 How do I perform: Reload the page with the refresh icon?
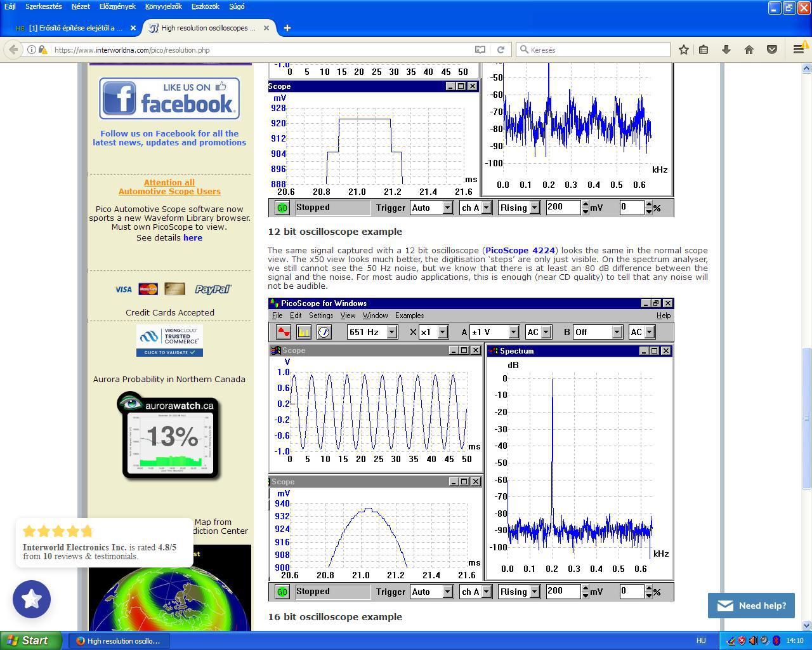501,50
